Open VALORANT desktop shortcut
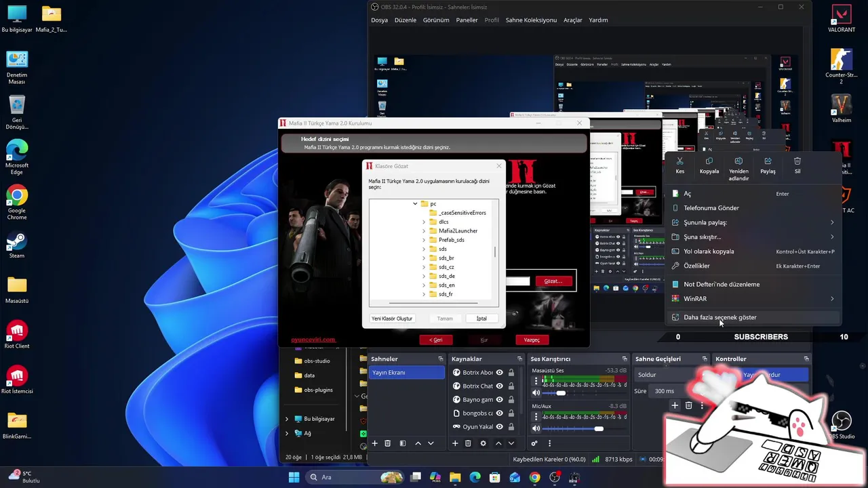The width and height of the screenshot is (868, 488). pyautogui.click(x=842, y=18)
